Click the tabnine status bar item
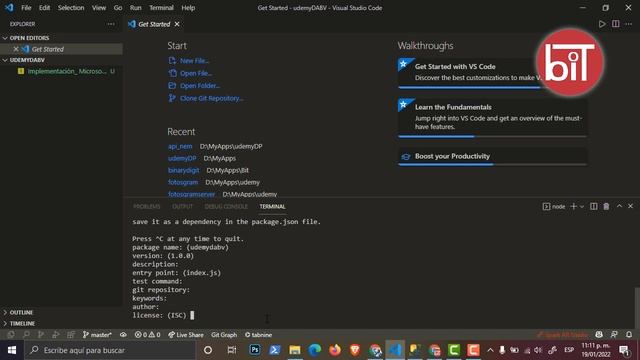Image resolution: width=640 pixels, height=360 pixels. click(258, 335)
